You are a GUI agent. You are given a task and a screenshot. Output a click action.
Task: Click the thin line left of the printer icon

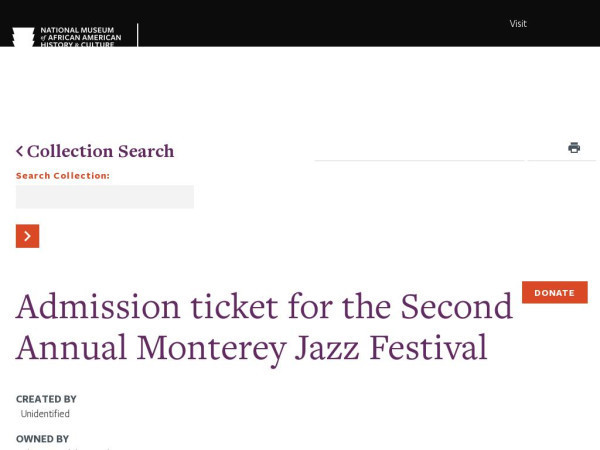point(419,161)
